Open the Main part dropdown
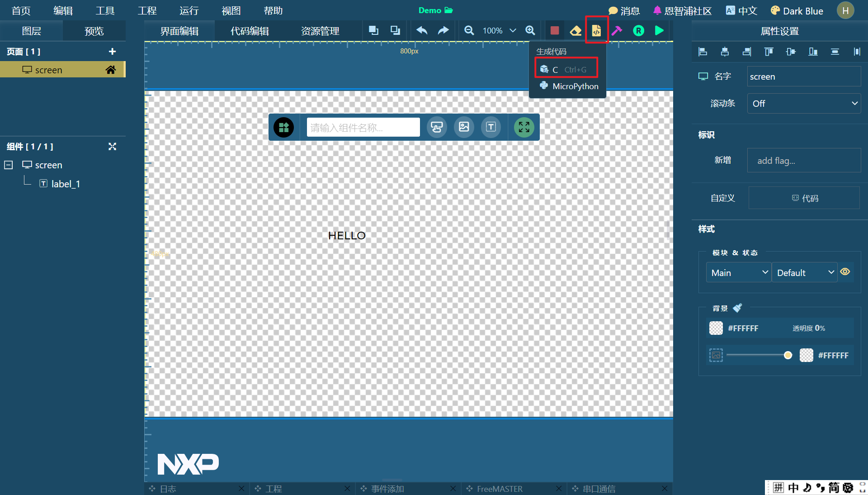Viewport: 868px width, 495px height. [x=738, y=273]
